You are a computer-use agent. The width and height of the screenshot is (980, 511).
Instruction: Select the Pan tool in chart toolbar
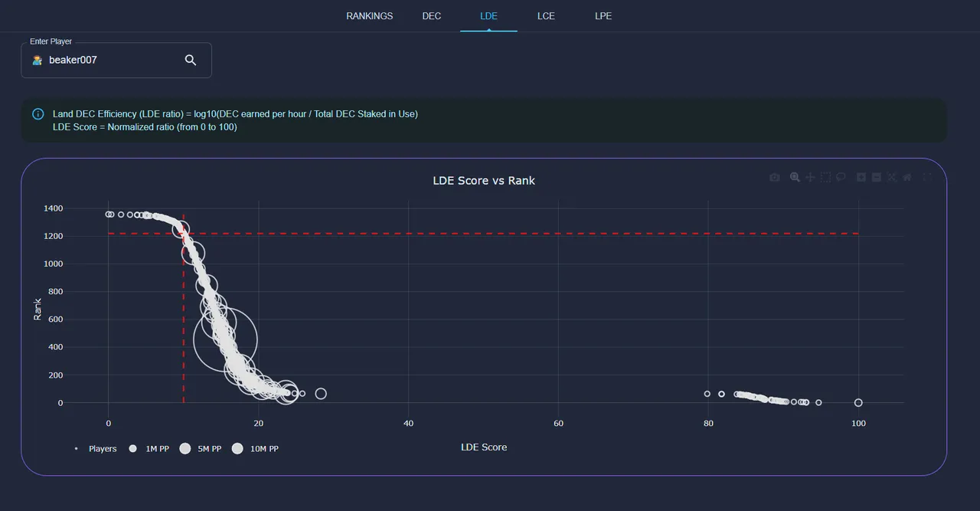[810, 177]
